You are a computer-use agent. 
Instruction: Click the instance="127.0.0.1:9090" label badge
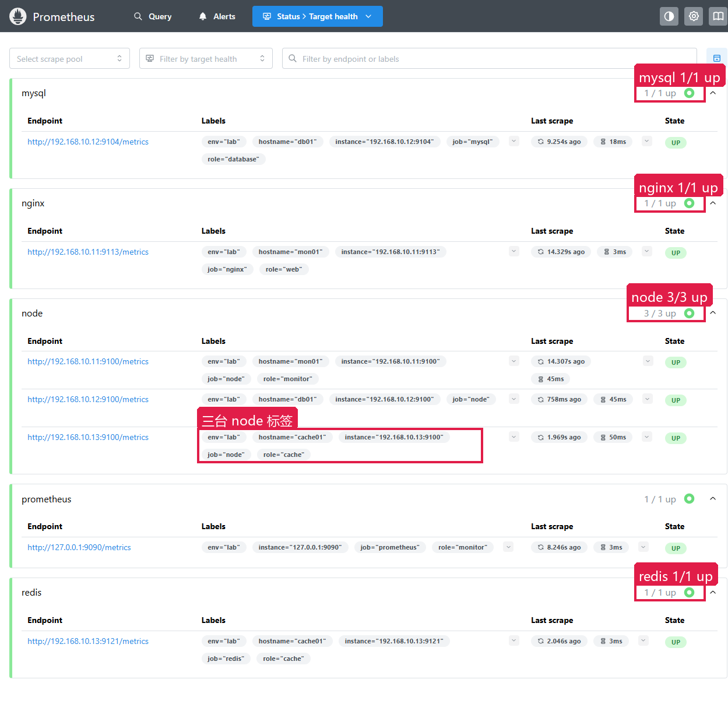[x=300, y=547]
